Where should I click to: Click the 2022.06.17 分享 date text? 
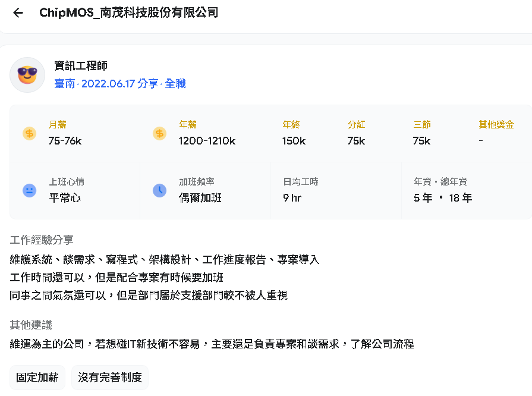(x=119, y=83)
